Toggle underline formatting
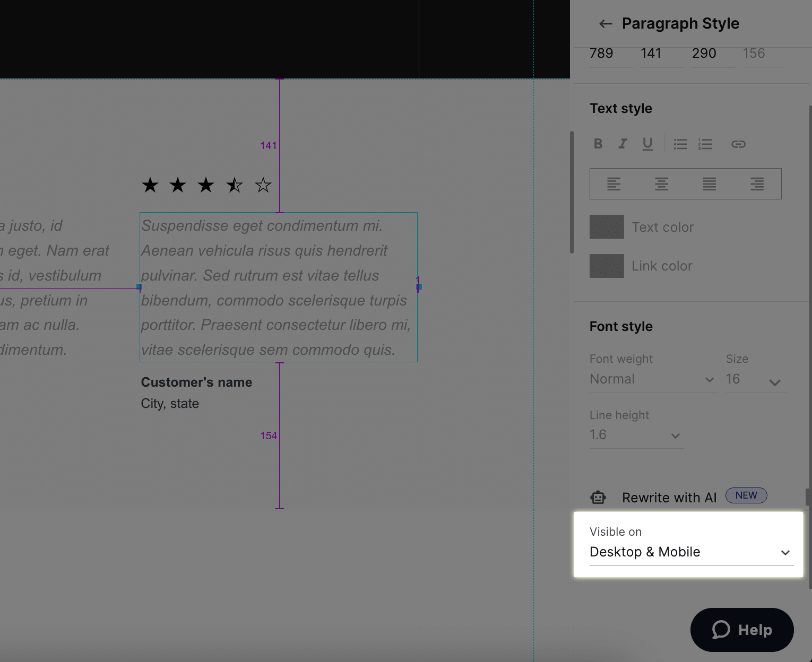 [x=647, y=144]
